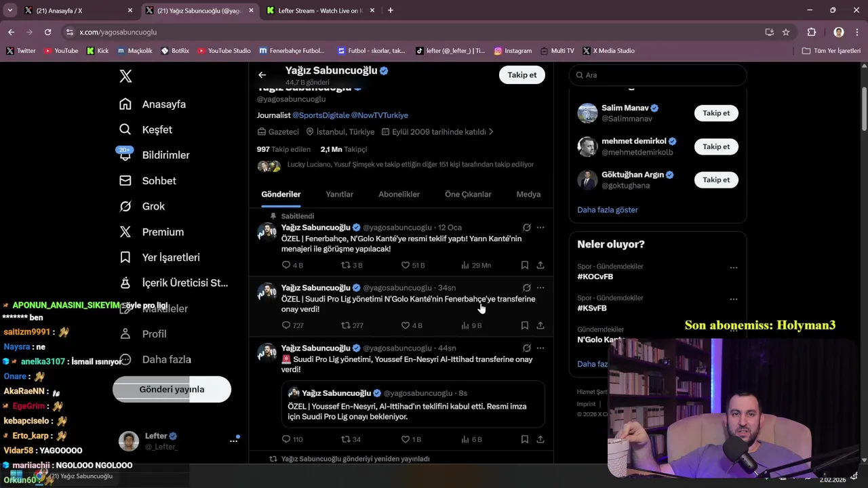Click the back arrow on the profile header
Screen dimensions: 868x488
262,75
